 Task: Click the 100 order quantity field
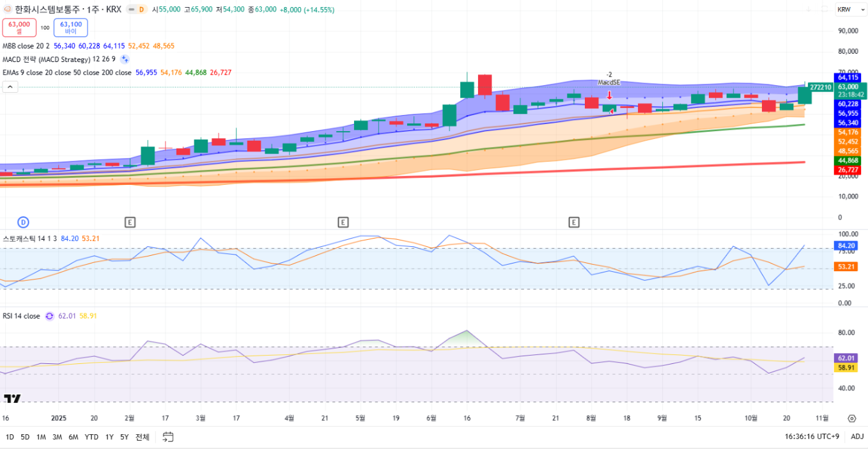(x=45, y=28)
